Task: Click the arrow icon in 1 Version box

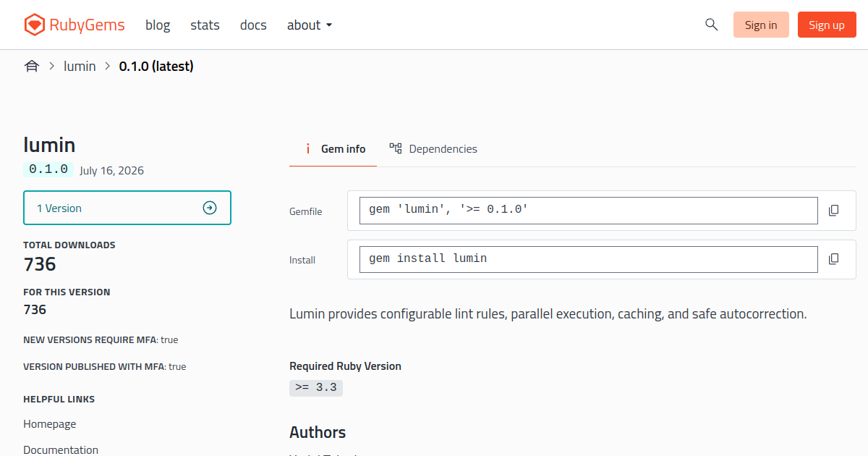Action: coord(210,208)
